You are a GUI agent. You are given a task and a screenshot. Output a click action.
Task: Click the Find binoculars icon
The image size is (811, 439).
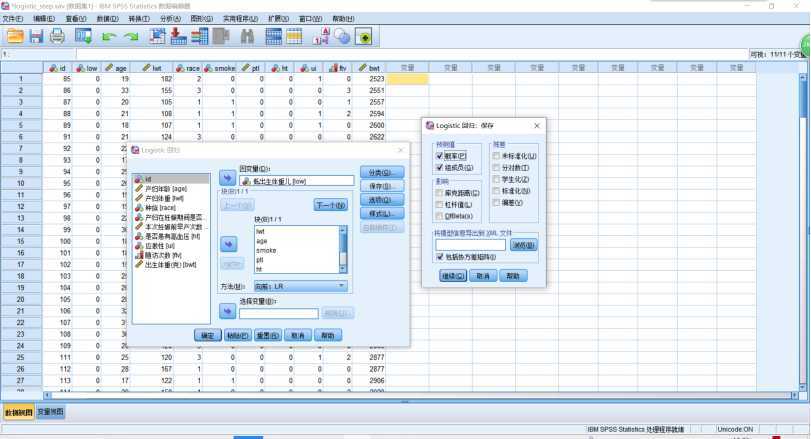click(x=248, y=36)
